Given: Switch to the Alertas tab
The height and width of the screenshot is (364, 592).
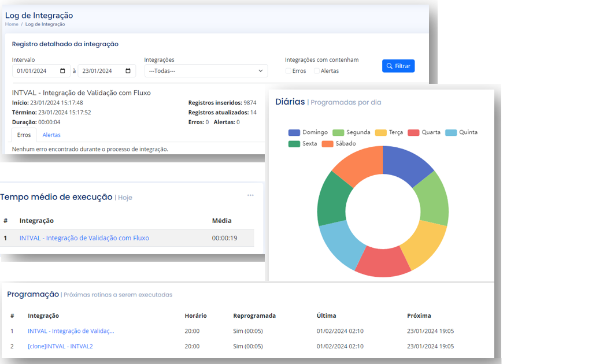Looking at the screenshot, I should tap(51, 135).
